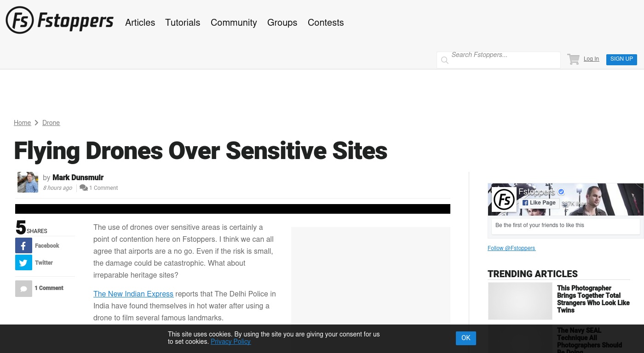Click Facebook Like Page button
This screenshot has height=353, width=644.
coord(539,203)
